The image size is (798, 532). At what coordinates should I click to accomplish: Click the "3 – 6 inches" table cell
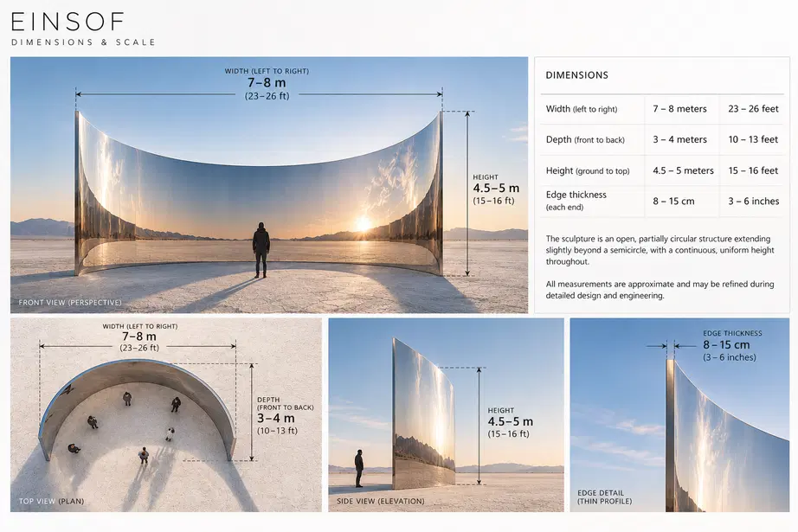click(x=753, y=202)
